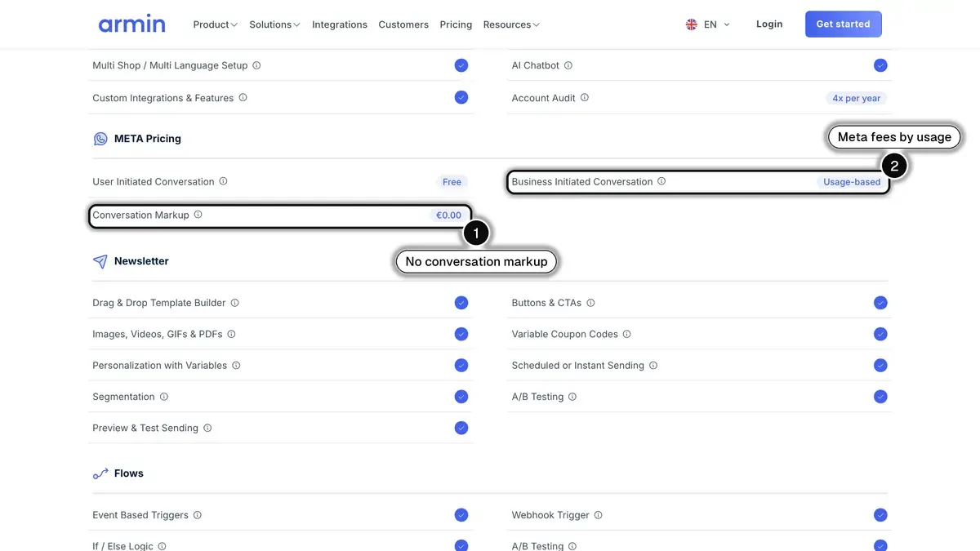The width and height of the screenshot is (980, 551).
Task: Click checkmark for Event Based Triggers
Action: point(461,515)
